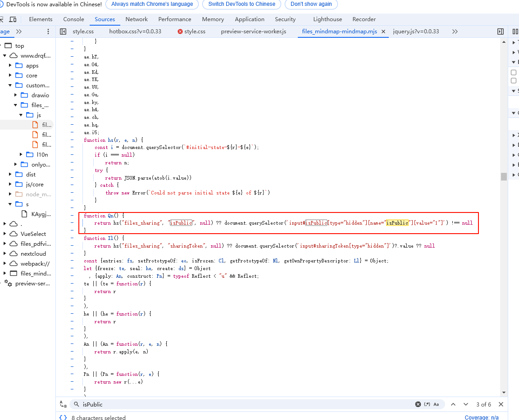Open the navigator pane's three-dot menu
The width and height of the screenshot is (519, 420).
(48, 32)
